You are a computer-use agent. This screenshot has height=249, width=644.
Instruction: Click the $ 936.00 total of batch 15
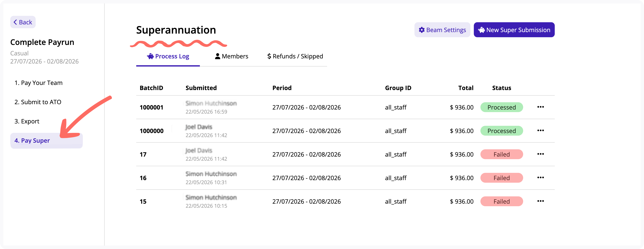(x=461, y=202)
